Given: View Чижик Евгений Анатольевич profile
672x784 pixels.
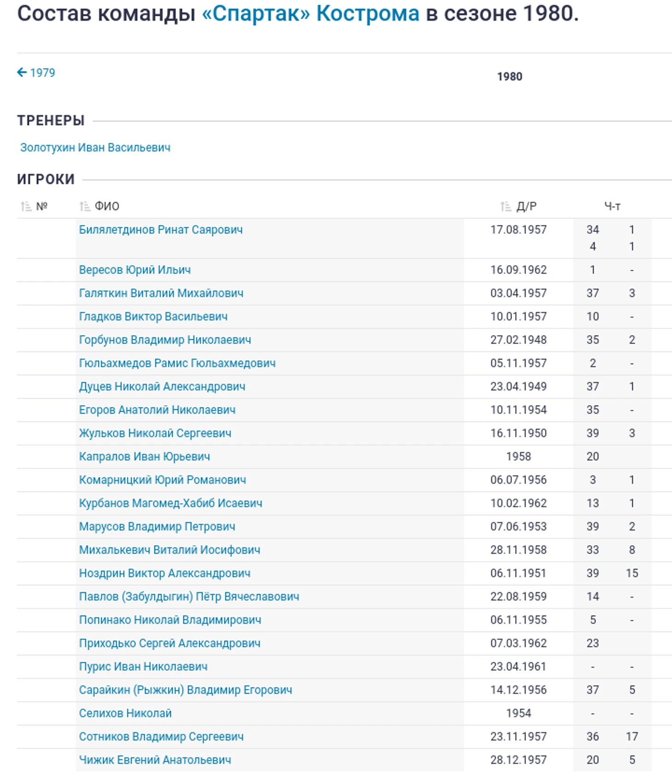Looking at the screenshot, I should [155, 760].
